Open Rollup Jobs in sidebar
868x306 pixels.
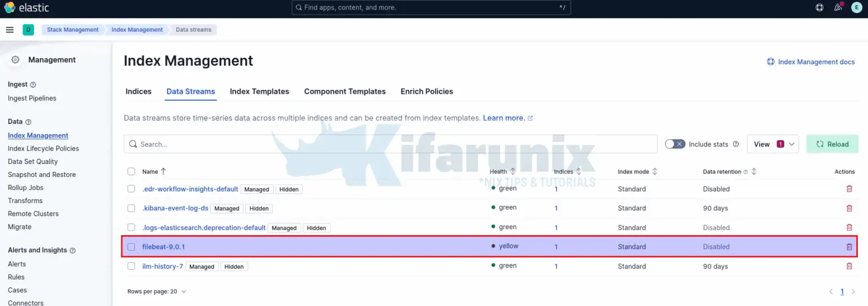tap(25, 188)
